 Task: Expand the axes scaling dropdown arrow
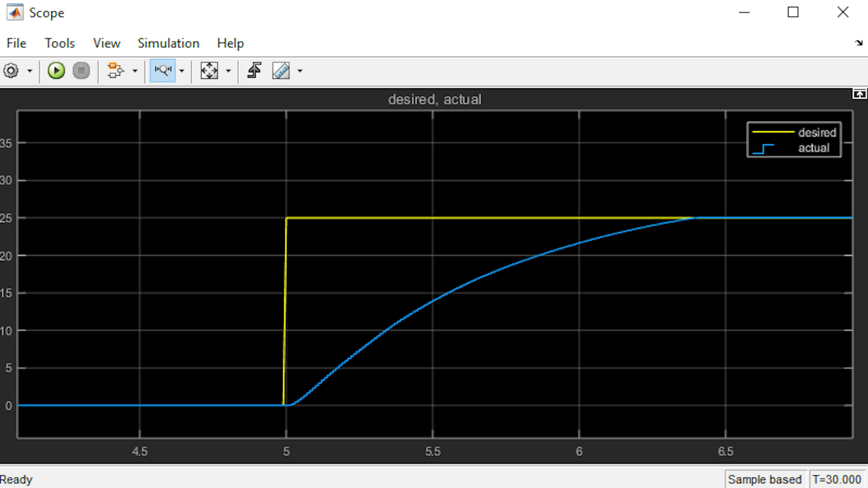[x=228, y=71]
